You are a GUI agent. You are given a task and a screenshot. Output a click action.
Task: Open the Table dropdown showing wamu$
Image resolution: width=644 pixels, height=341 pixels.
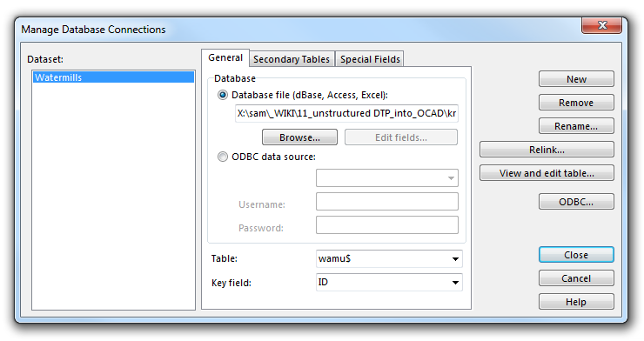point(389,258)
